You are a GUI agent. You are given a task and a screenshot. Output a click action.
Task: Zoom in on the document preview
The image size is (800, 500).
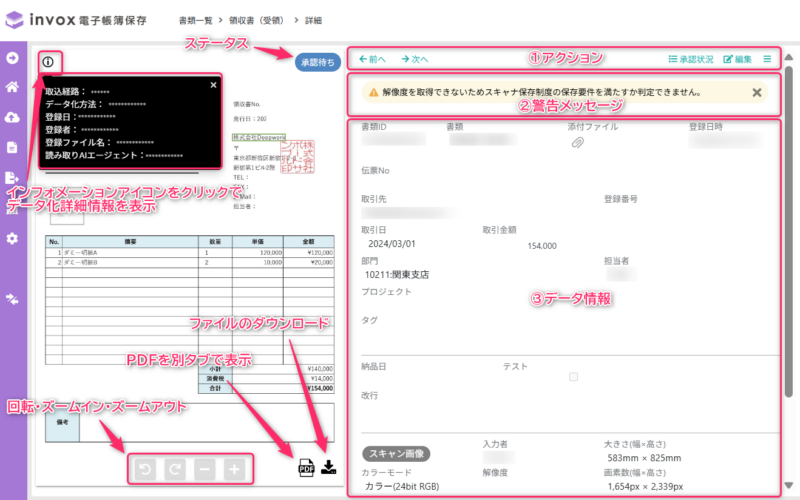point(234,468)
